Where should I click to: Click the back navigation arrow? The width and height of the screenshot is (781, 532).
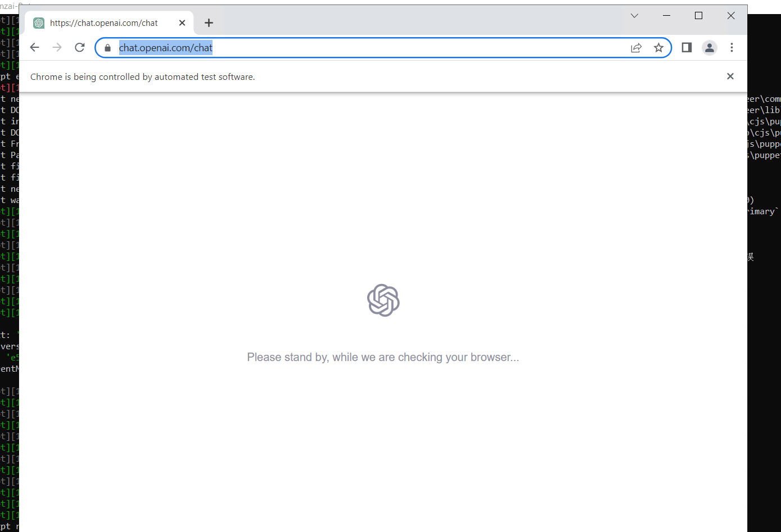(34, 47)
